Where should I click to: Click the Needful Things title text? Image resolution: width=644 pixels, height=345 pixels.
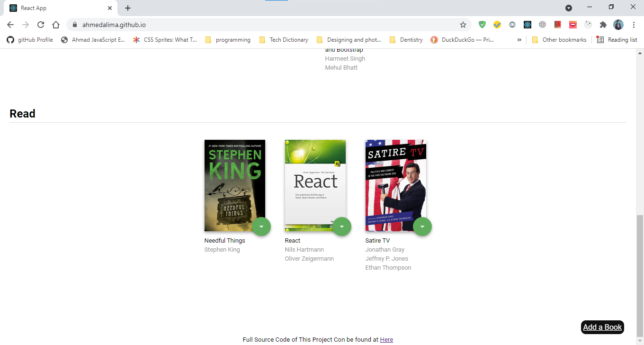pos(224,240)
